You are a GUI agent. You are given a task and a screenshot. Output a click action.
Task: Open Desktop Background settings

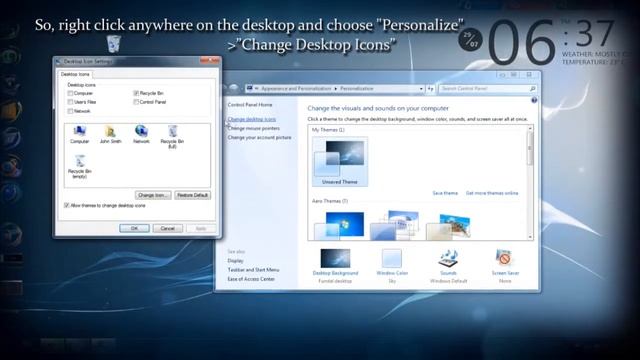click(x=335, y=266)
